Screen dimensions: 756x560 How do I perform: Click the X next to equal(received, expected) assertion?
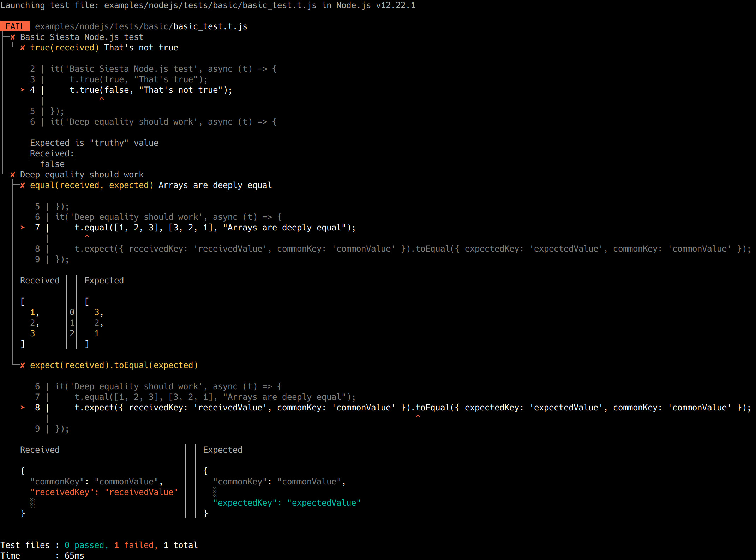(23, 185)
